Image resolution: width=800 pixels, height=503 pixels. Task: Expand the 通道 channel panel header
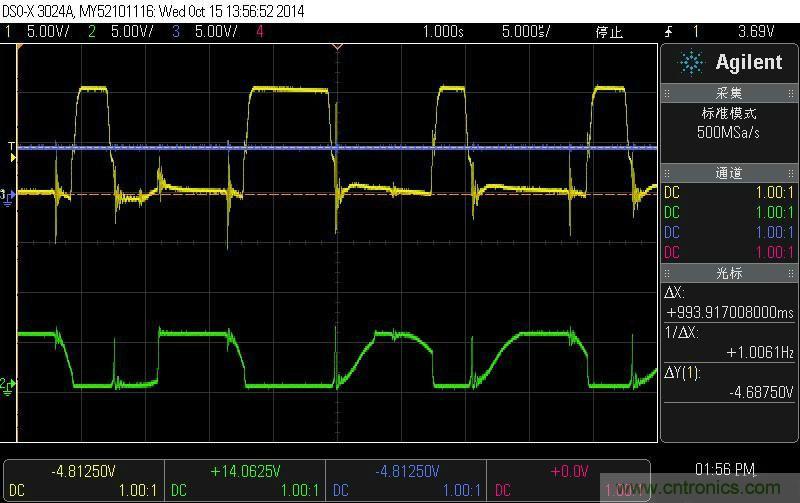[728, 173]
